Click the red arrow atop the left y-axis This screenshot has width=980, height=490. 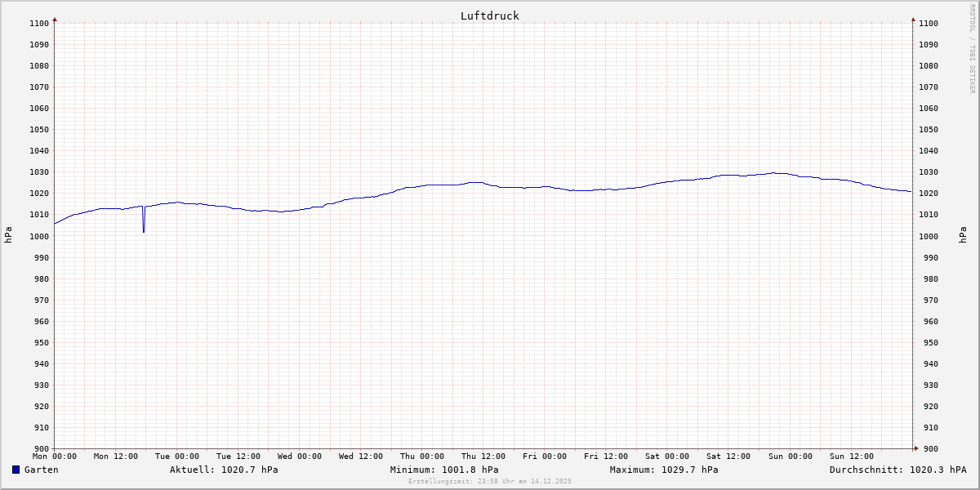tap(55, 19)
